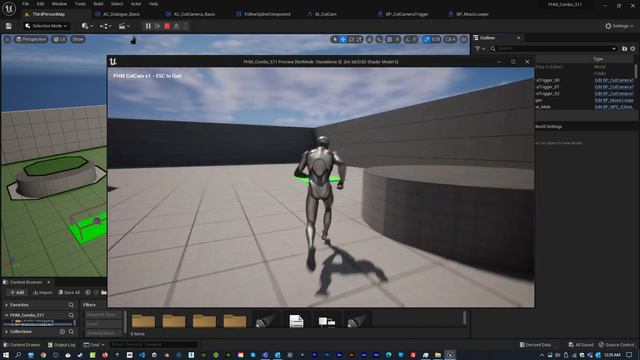Activate the rotate tool in viewport

click(x=351, y=39)
